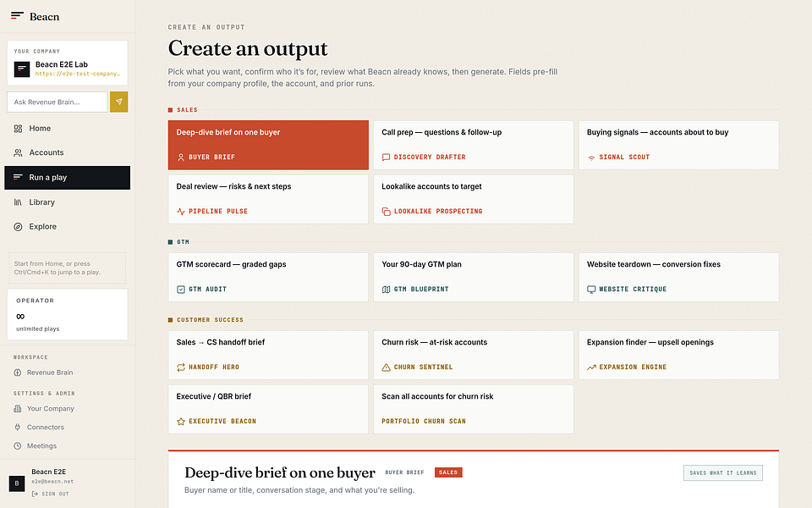
Task: Click the GTM Audit checkbox icon
Action: [181, 290]
